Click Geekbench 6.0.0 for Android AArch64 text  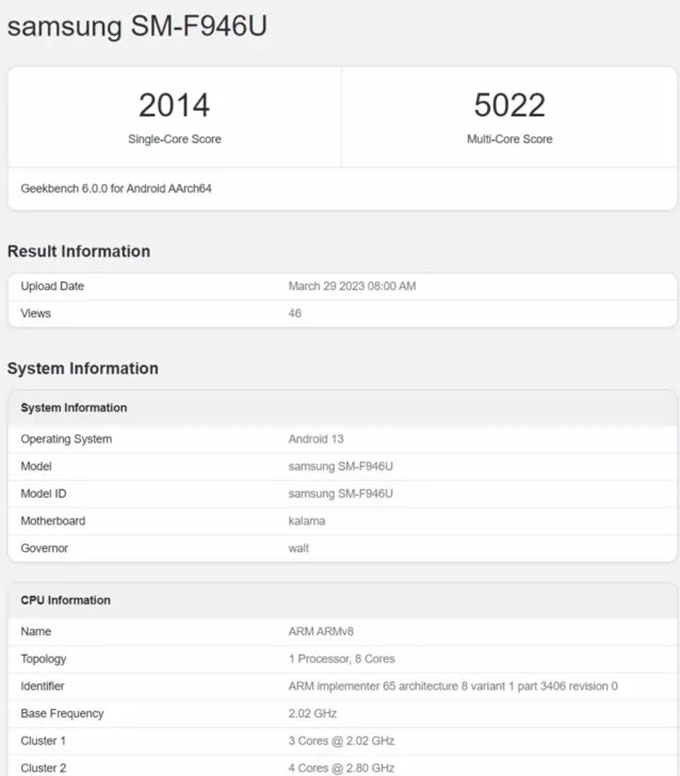(x=117, y=188)
